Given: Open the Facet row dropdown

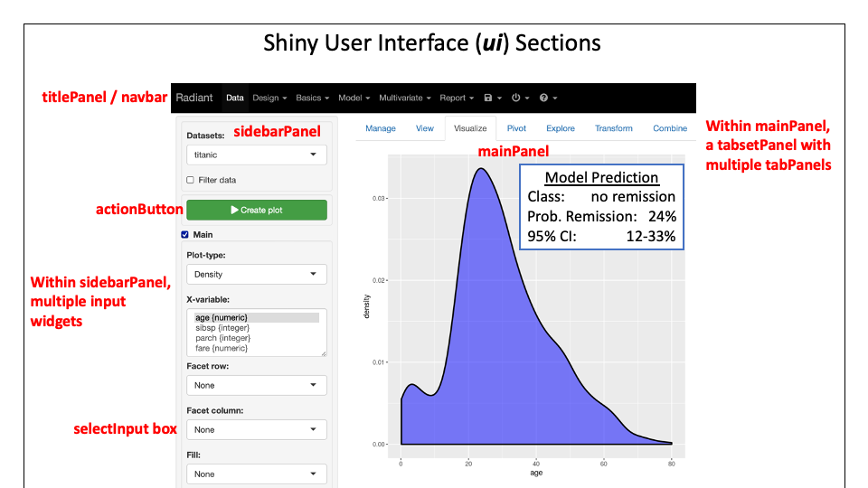Looking at the screenshot, I should click(256, 385).
